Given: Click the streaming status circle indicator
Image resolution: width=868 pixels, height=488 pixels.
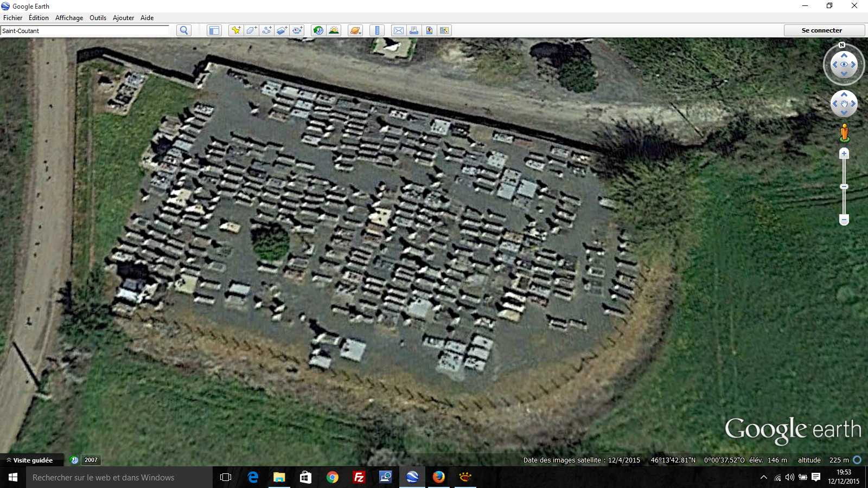Looking at the screenshot, I should click(x=857, y=460).
